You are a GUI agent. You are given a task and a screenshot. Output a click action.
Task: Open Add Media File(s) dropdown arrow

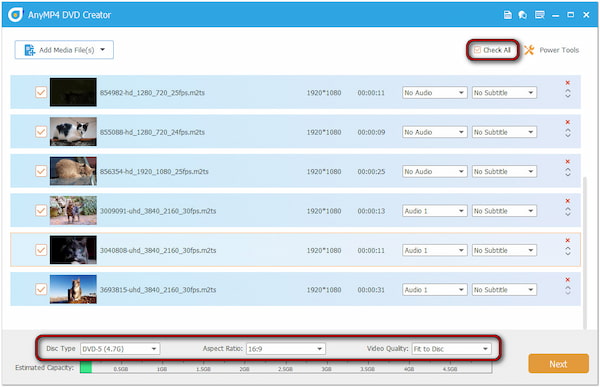tap(103, 50)
